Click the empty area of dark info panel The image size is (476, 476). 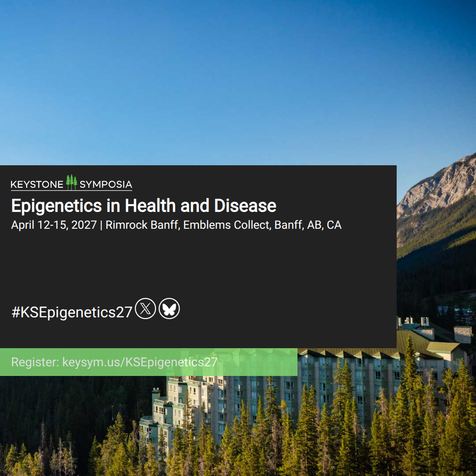[x=197, y=264]
